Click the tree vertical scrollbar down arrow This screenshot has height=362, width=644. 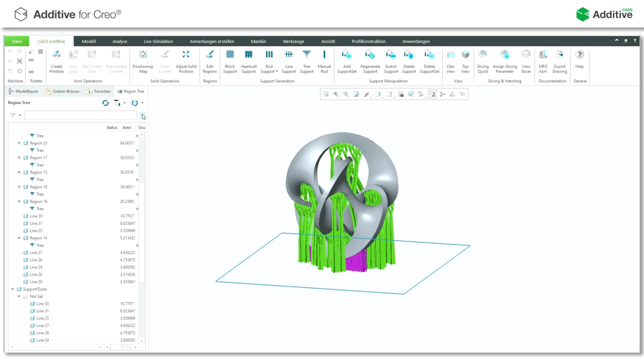click(x=142, y=341)
